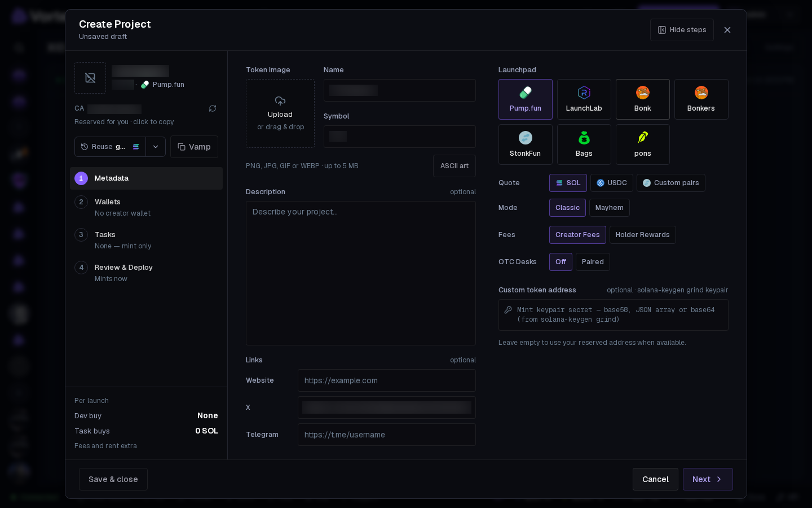Choose the LaunchLab launchpad
The width and height of the screenshot is (812, 508).
coord(584,99)
